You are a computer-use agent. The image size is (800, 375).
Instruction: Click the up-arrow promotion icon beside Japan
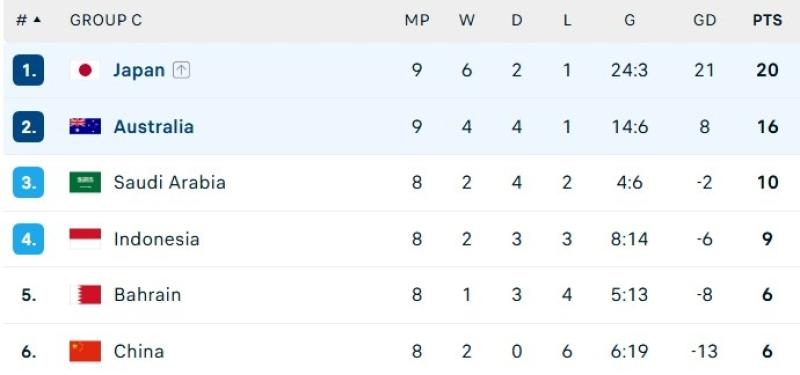(x=181, y=70)
